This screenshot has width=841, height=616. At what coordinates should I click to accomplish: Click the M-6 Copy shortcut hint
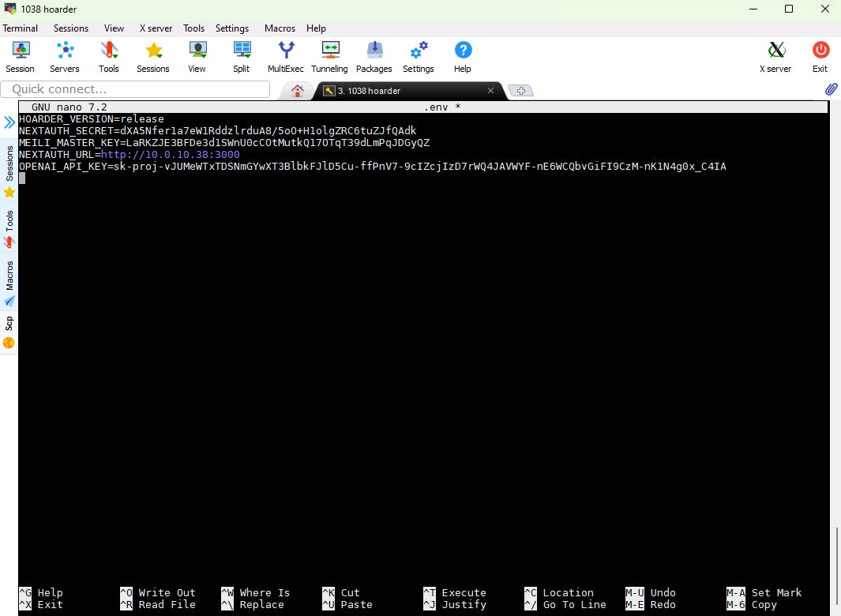pyautogui.click(x=752, y=605)
